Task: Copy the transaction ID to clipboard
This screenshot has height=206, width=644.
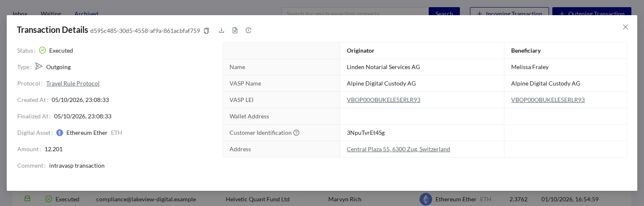Action: point(206,31)
